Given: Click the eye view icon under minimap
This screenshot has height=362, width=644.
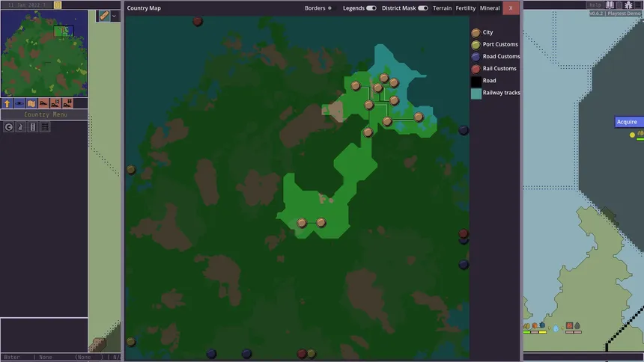Looking at the screenshot, I should click(19, 103).
